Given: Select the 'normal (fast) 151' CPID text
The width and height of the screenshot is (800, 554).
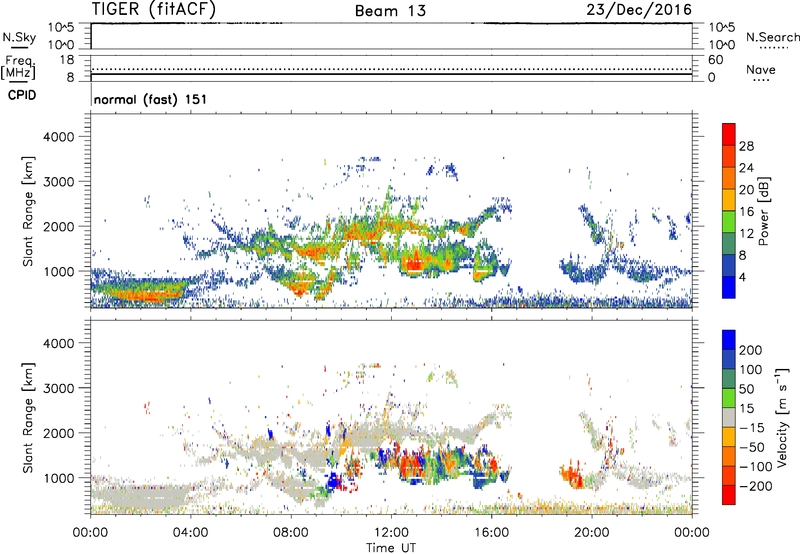Looking at the screenshot, I should (x=151, y=99).
